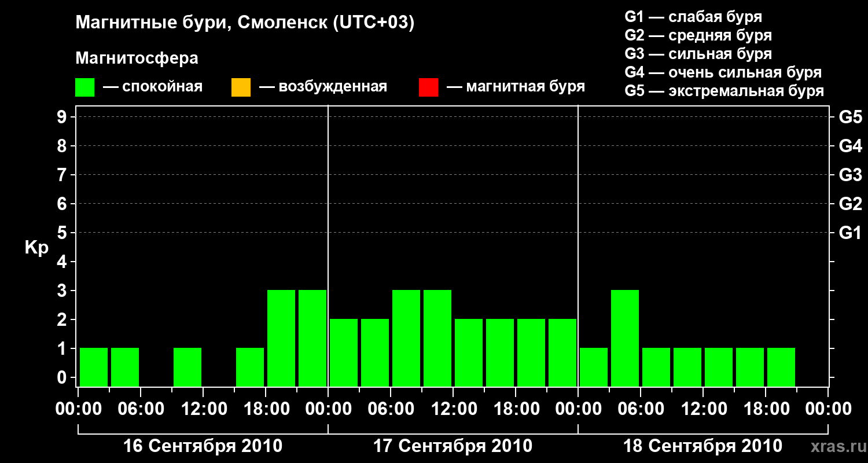Click the right-axis 'G2' label
This screenshot has width=868, height=463.
point(850,204)
